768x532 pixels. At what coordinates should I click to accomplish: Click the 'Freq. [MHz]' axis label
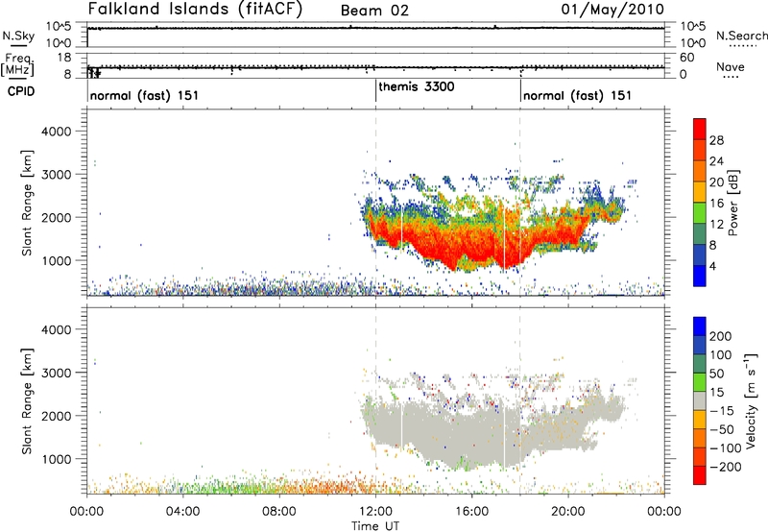pos(17,65)
